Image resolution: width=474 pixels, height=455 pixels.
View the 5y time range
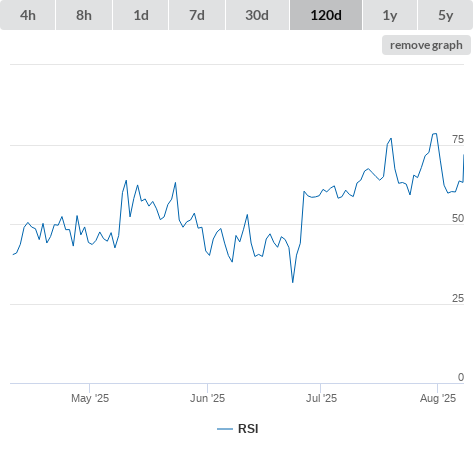click(445, 15)
